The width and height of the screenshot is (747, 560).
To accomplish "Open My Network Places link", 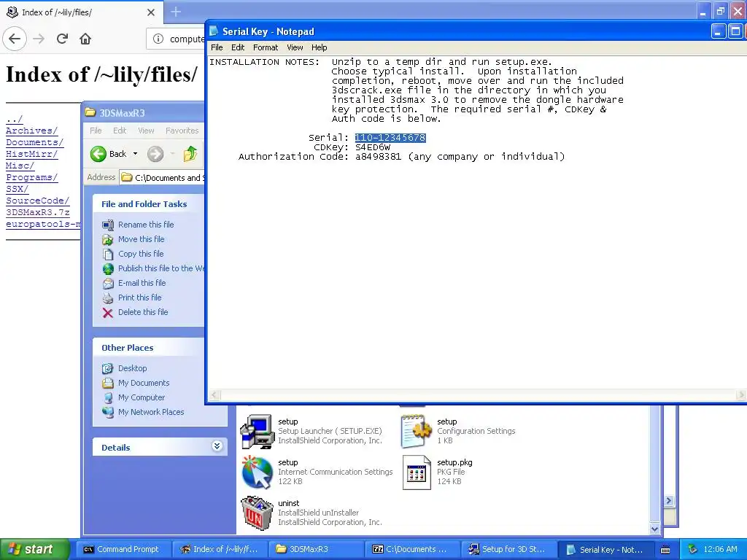I will click(x=151, y=412).
